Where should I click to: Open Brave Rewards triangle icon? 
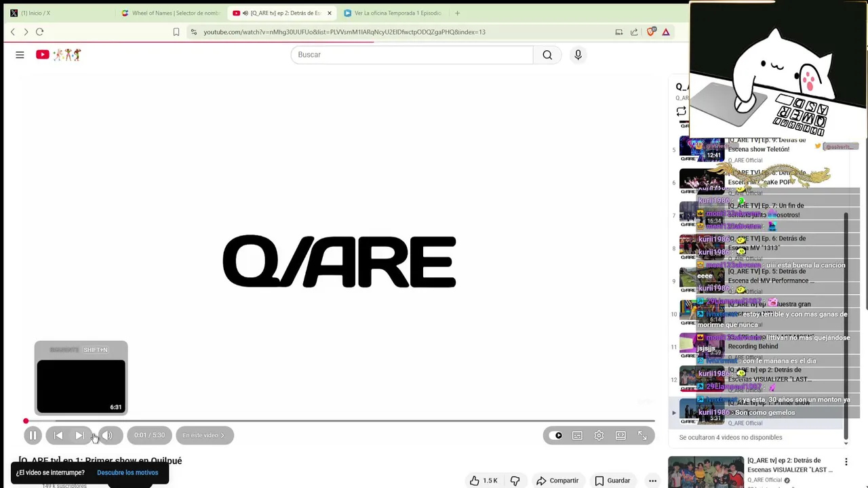click(666, 32)
